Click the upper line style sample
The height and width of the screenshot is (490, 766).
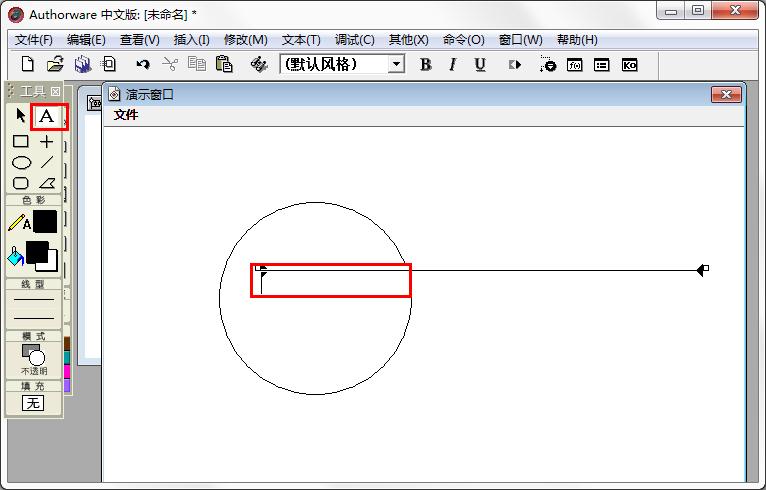[34, 299]
